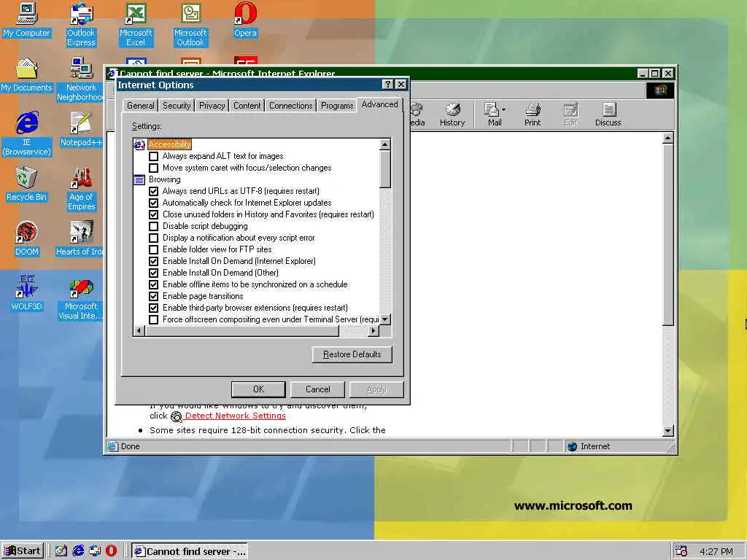Image resolution: width=747 pixels, height=560 pixels.
Task: Select the Outlook Express desktop shortcut
Action: (x=81, y=25)
